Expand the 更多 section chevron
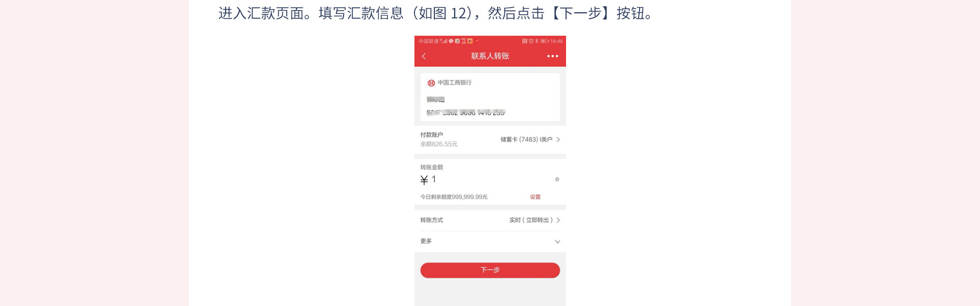The width and height of the screenshot is (980, 306). click(x=557, y=242)
